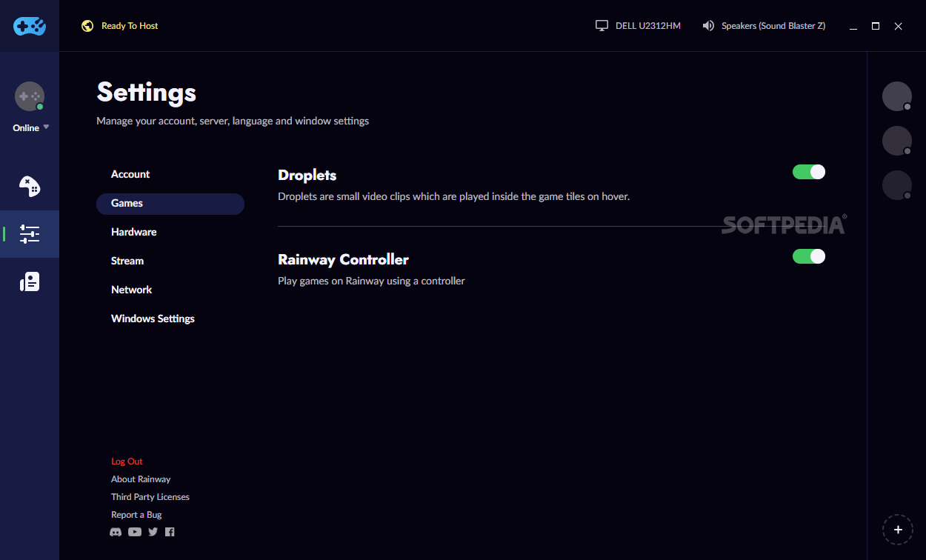Click the Rainway logo icon

[x=30, y=26]
